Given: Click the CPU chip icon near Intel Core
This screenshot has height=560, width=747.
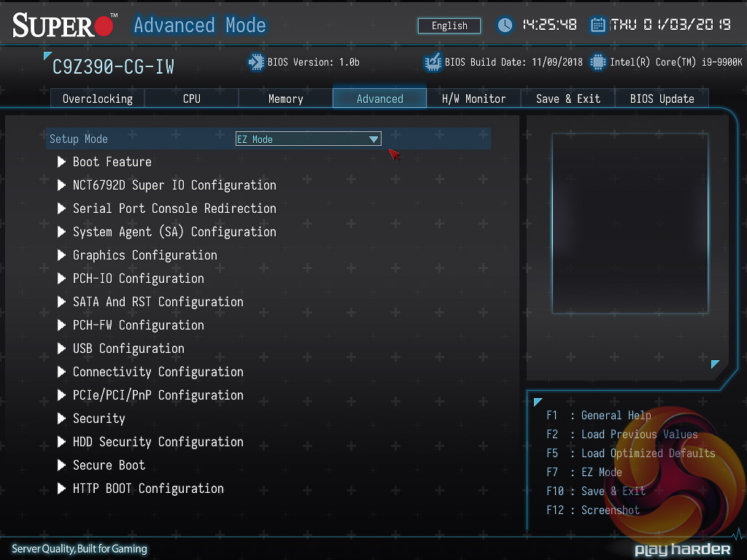Looking at the screenshot, I should click(x=597, y=63).
